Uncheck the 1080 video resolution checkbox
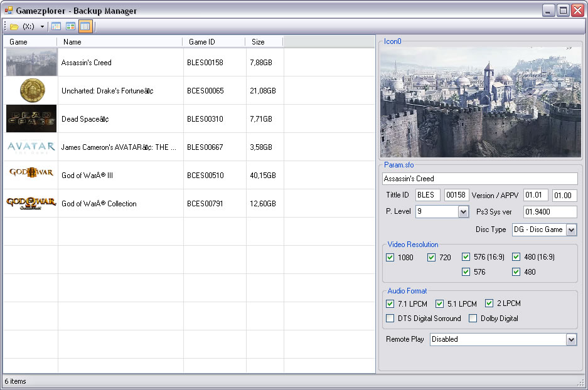Viewport: 588px width, 390px height. (x=390, y=257)
